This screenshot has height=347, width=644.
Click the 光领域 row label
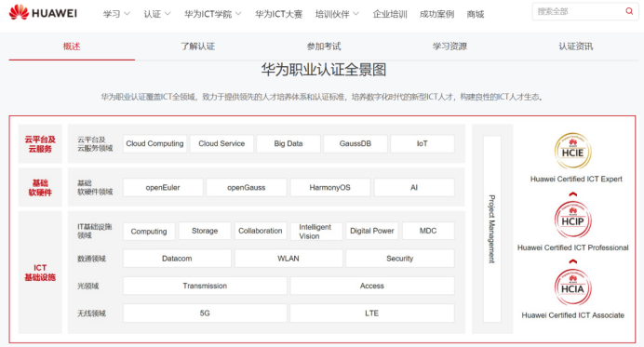click(x=88, y=286)
